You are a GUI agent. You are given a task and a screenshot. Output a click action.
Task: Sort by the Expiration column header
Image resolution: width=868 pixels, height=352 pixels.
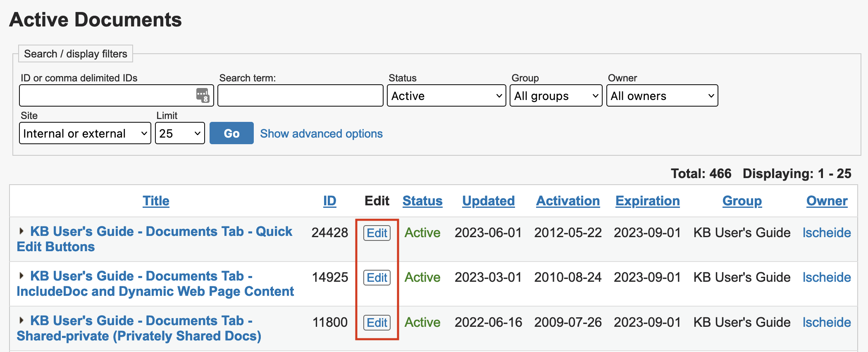(x=647, y=201)
